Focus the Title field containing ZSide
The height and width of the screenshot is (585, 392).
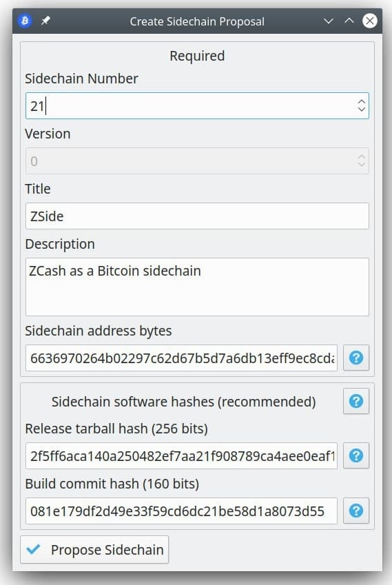[197, 216]
